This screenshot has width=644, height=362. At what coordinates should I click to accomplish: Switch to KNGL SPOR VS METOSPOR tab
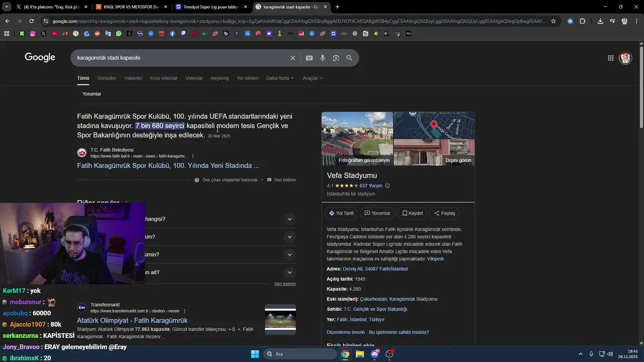click(131, 7)
